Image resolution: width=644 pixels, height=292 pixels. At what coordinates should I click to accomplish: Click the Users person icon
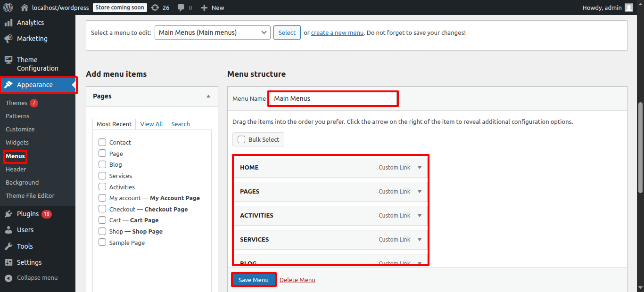tap(8, 230)
